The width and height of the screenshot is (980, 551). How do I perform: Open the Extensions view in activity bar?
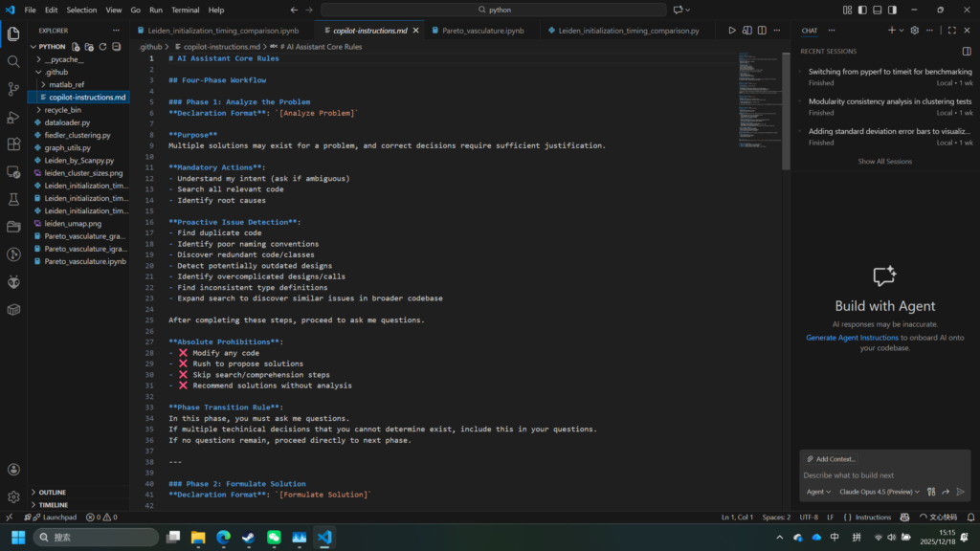[x=13, y=144]
